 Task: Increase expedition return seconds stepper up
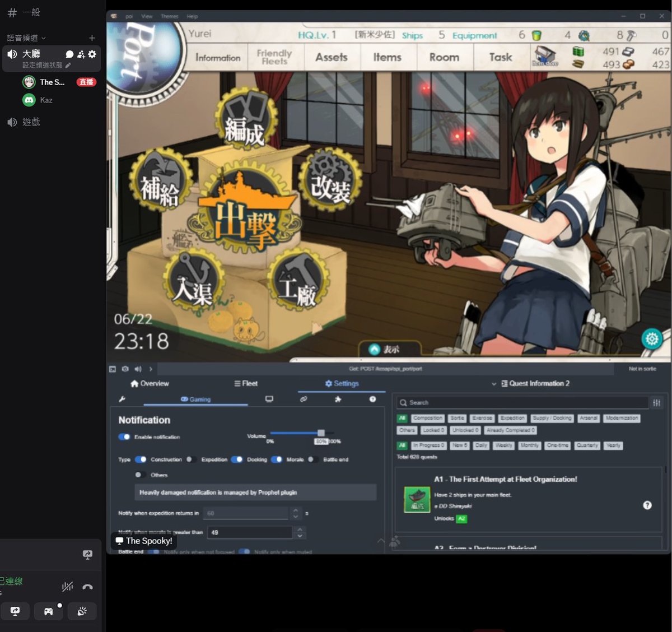coord(296,509)
